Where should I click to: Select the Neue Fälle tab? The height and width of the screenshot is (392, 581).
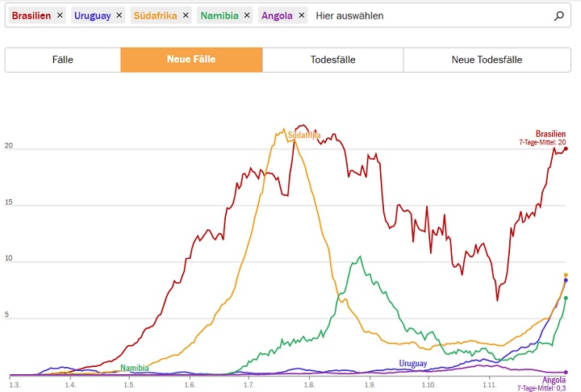[191, 60]
